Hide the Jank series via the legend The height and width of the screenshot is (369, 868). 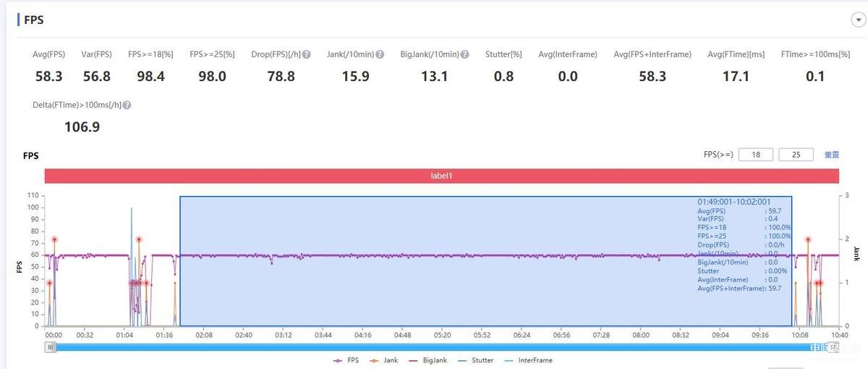coord(383,360)
